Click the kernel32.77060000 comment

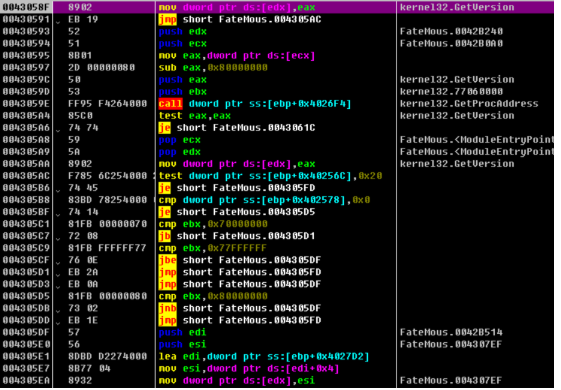pyautogui.click(x=451, y=92)
